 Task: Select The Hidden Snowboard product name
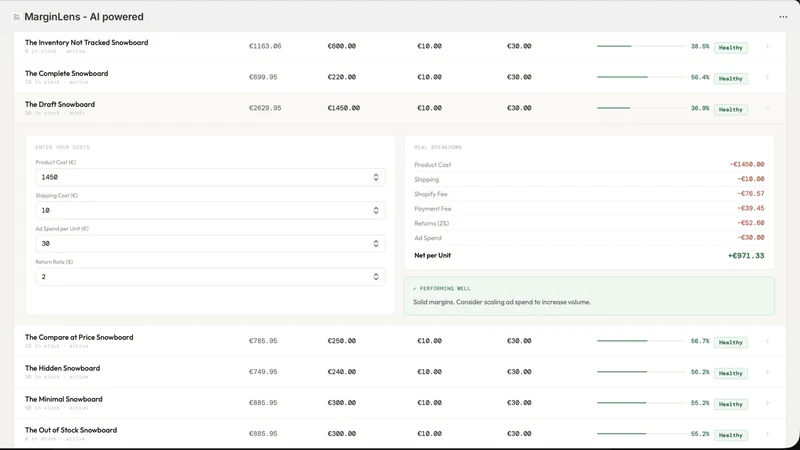tap(62, 368)
